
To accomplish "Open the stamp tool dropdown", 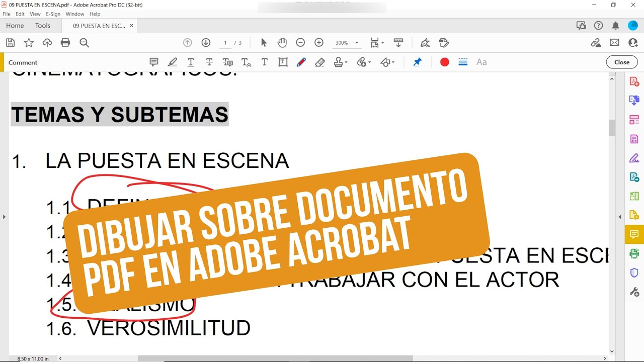I will (341, 62).
